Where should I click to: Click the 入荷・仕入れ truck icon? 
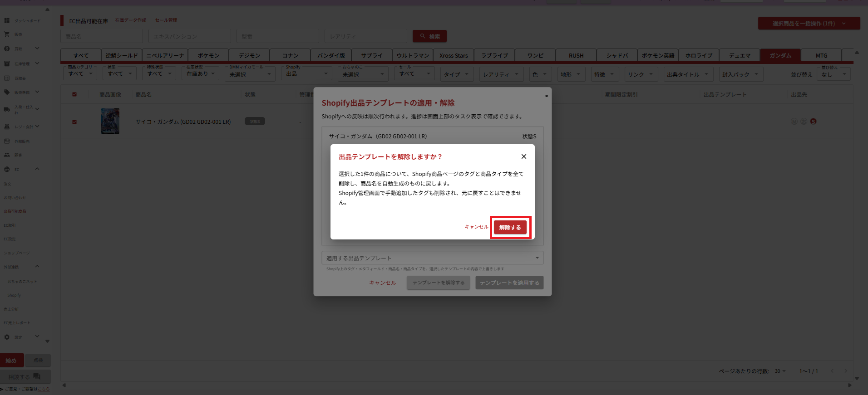pyautogui.click(x=7, y=109)
